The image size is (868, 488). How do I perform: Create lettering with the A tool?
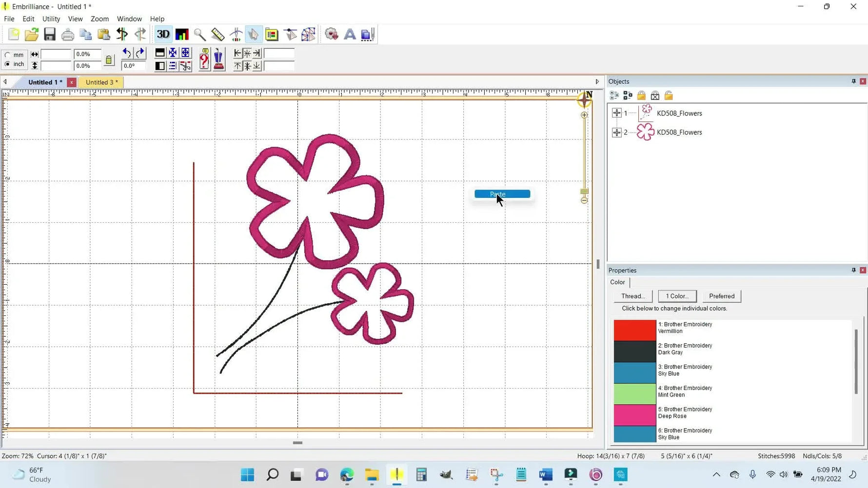click(350, 34)
